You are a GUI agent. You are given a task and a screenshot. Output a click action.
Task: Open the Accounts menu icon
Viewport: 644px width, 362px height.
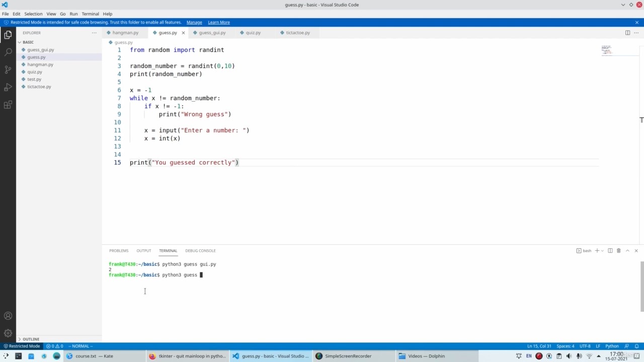tap(8, 316)
